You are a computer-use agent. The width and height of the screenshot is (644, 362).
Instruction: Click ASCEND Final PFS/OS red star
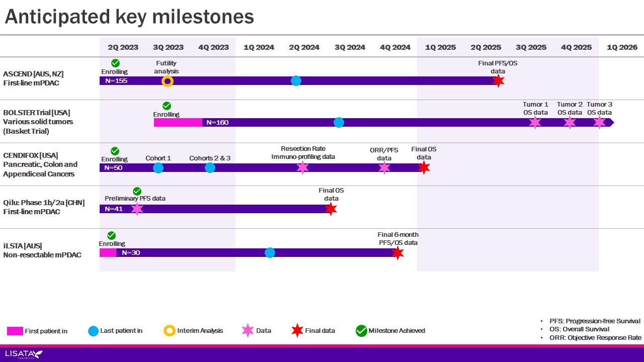coord(498,81)
